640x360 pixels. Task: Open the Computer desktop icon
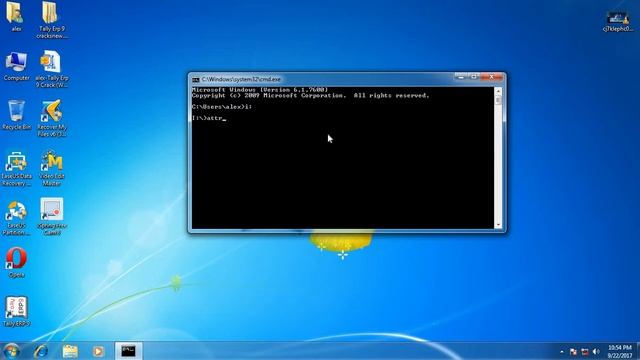coord(16,66)
